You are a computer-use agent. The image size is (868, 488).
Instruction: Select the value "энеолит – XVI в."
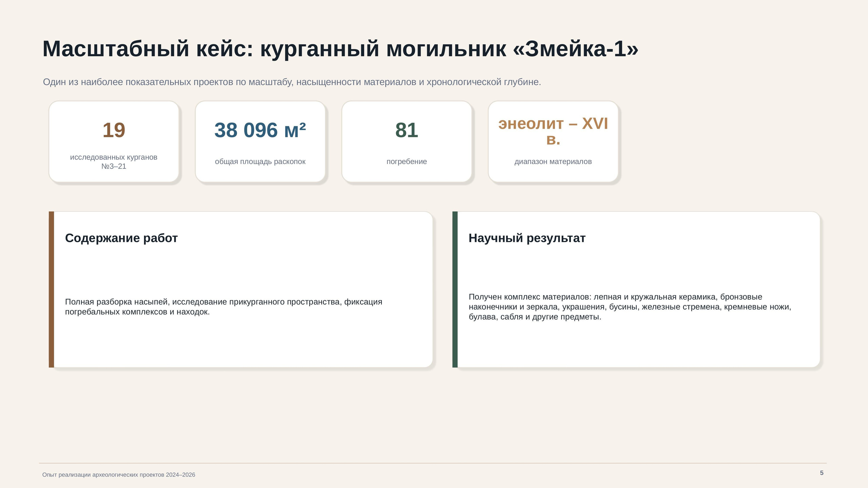point(553,131)
